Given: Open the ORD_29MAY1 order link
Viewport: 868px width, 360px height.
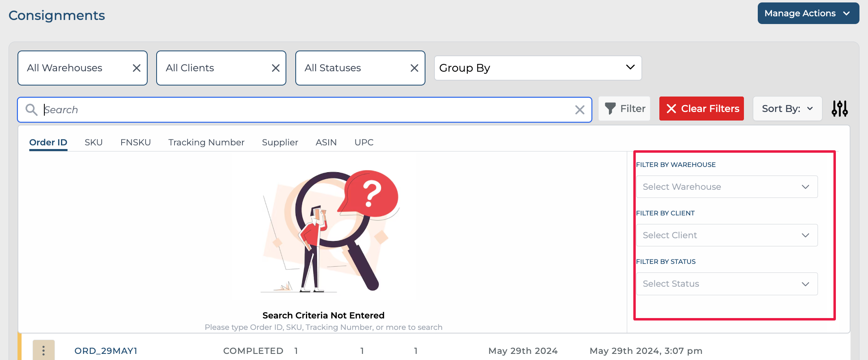Looking at the screenshot, I should coord(106,351).
